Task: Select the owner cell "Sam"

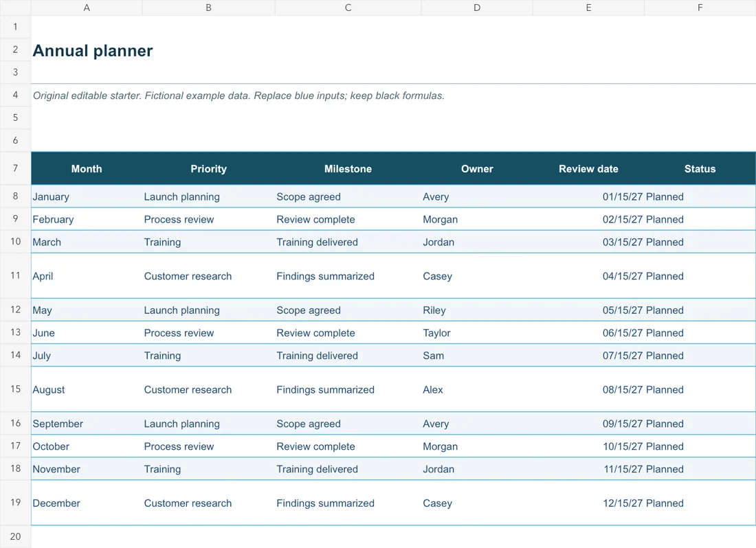Action: [x=478, y=356]
